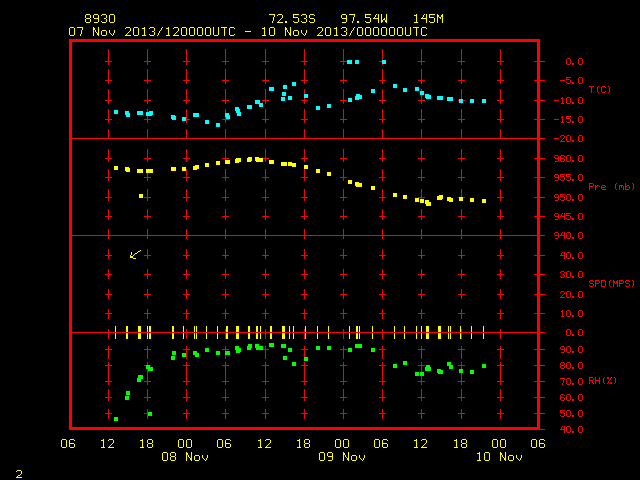Click the 960.0 pressure tick label

[x=568, y=159]
